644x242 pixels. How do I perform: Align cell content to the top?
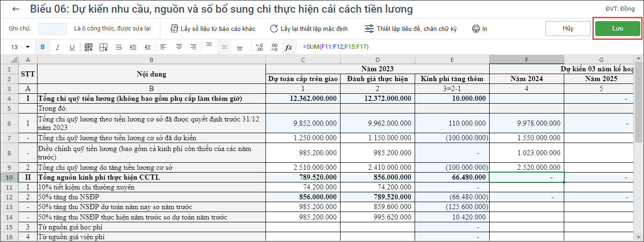click(x=209, y=46)
